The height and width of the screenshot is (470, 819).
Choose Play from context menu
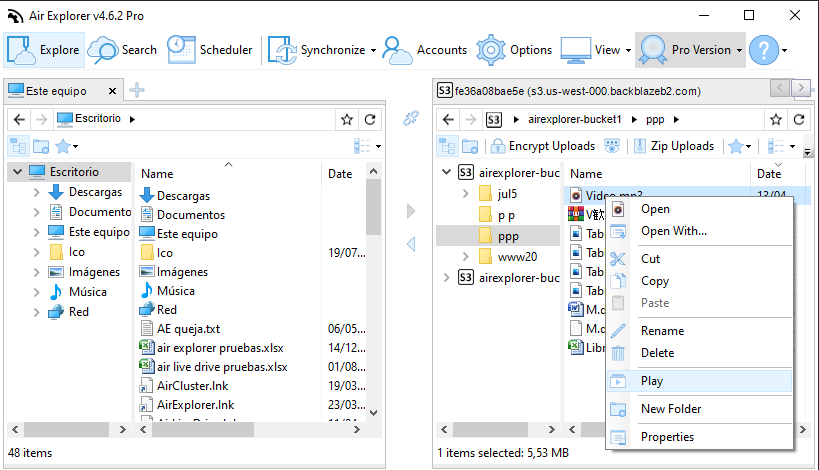(700, 381)
